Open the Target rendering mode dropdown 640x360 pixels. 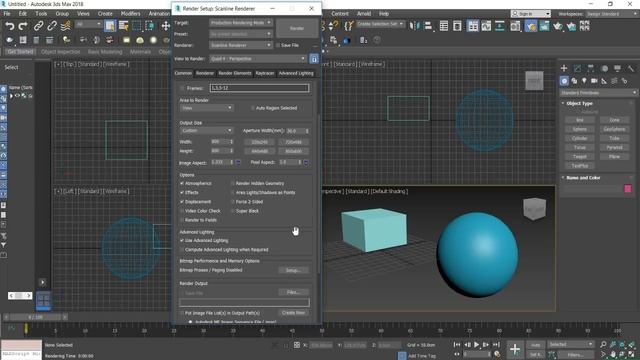click(x=241, y=22)
